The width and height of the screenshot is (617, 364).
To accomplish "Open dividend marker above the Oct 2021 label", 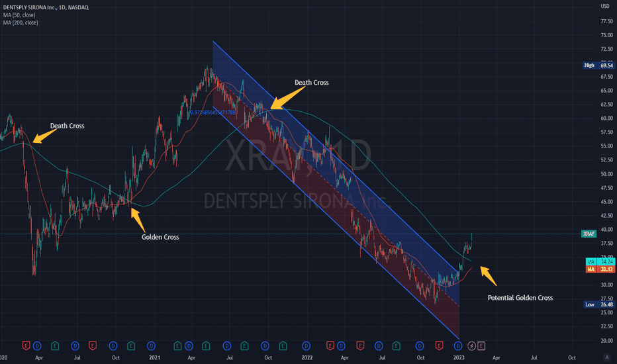I will click(265, 346).
